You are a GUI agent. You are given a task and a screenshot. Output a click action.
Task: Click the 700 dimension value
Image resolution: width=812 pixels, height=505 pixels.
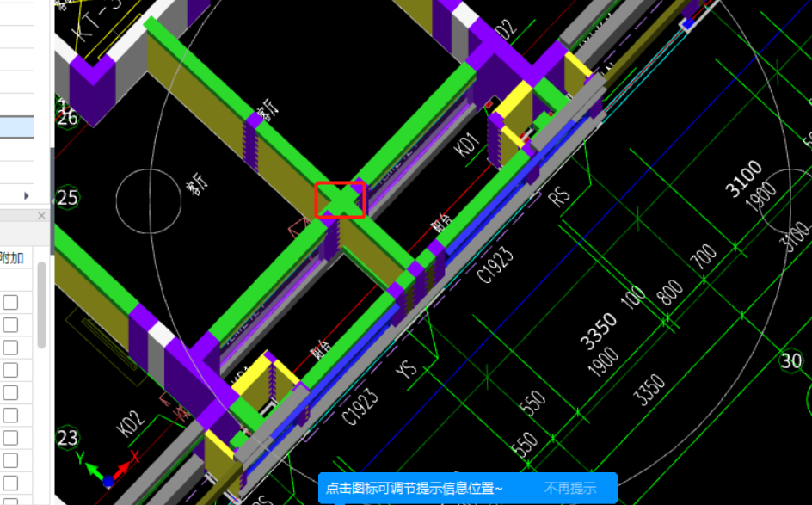(704, 256)
